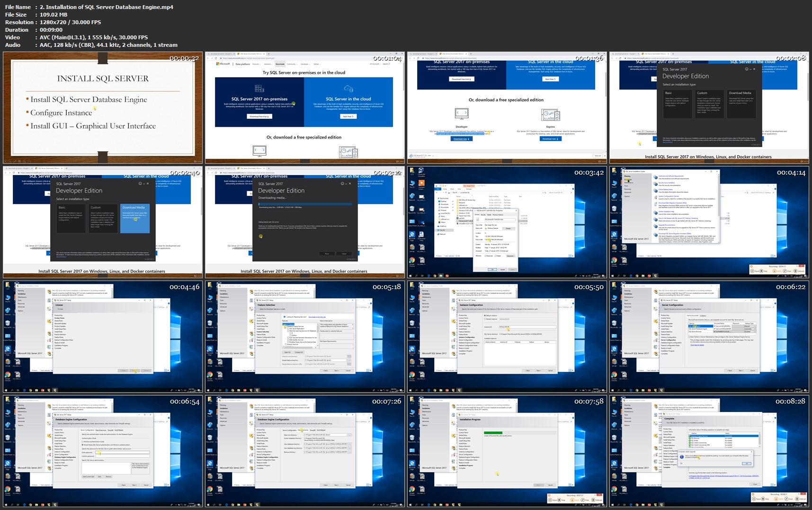Click the Google Chrome desktop icon in the 00:08:28 frame
The image size is (812, 510).
614,490
